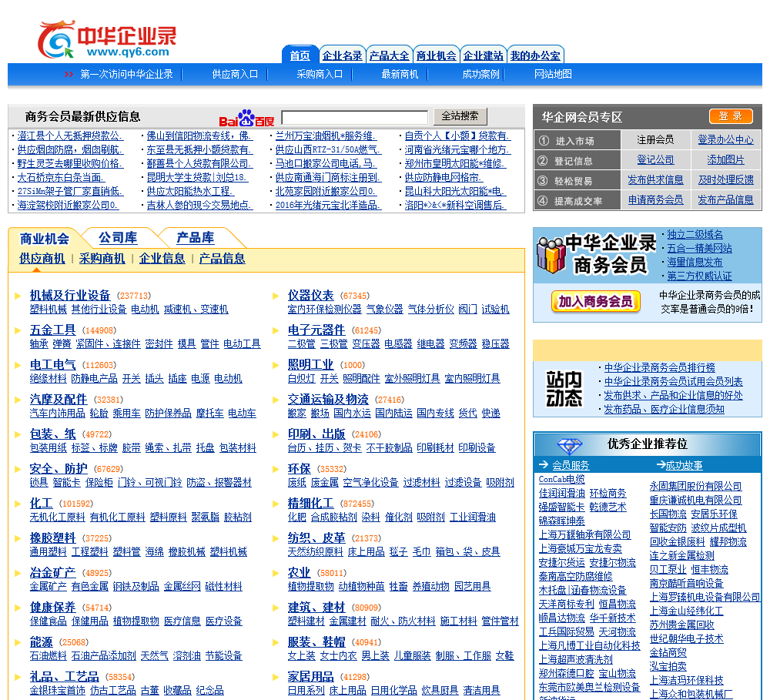Open the 产品大全 navigation tab
Screen dimensions: 770x700
390,55
